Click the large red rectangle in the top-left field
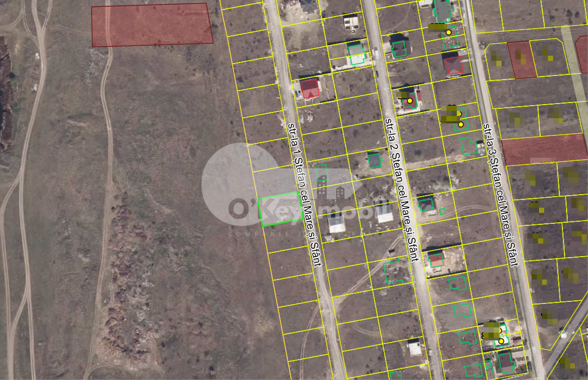588x380 pixels. pos(152,25)
